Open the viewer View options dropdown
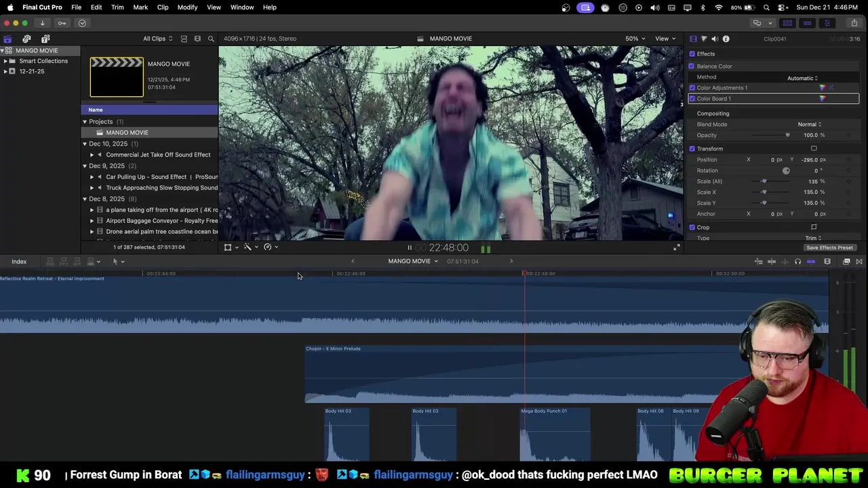 (665, 39)
